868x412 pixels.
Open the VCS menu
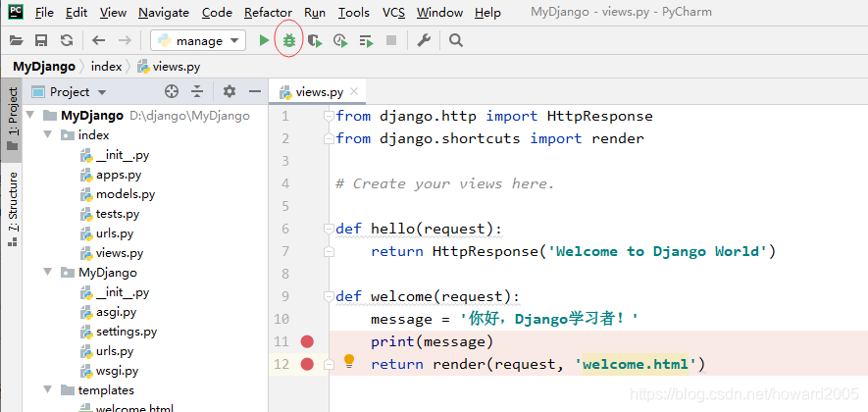(x=393, y=12)
